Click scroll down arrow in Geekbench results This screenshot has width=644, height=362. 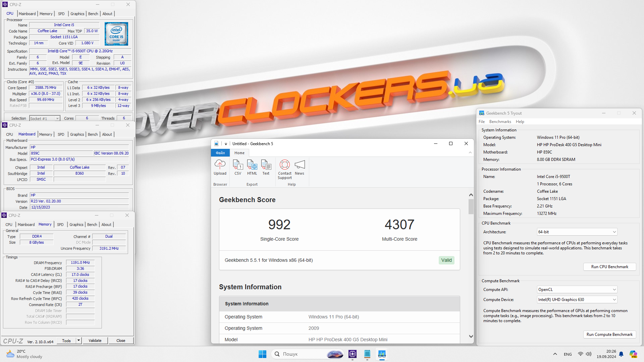(x=471, y=336)
